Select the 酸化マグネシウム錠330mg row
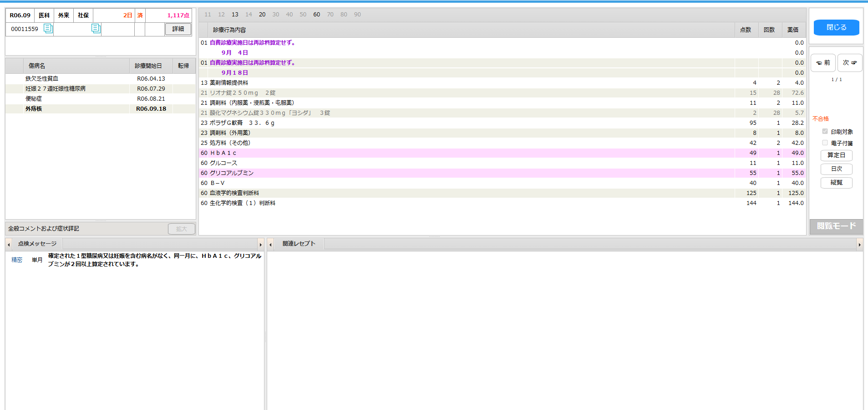This screenshot has height=410, width=868. click(503, 113)
